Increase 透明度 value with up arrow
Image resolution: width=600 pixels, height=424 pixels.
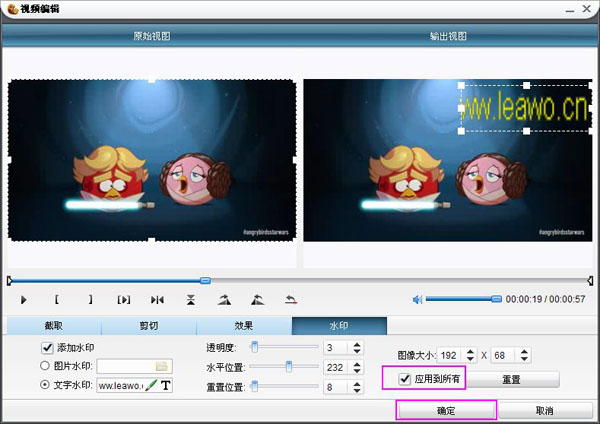(x=357, y=344)
